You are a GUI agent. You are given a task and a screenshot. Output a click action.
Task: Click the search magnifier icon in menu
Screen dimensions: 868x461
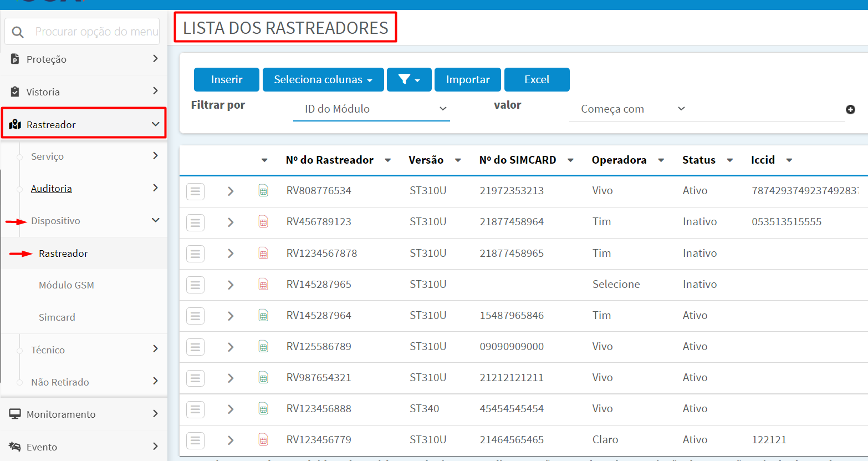(x=18, y=32)
